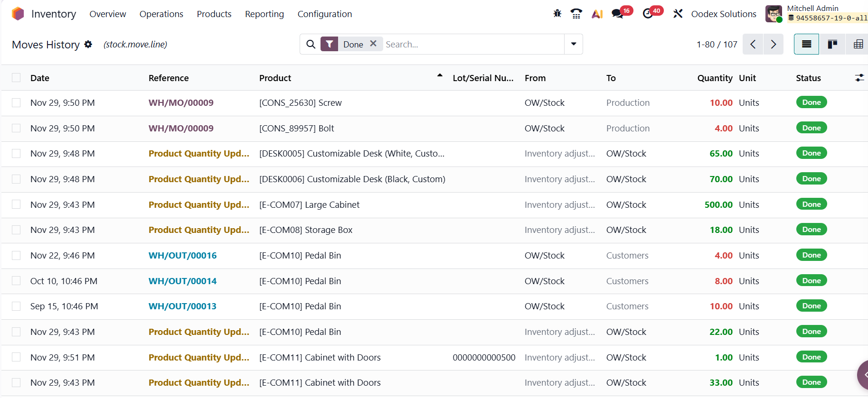Open the column adjust settings icon
Viewport: 868px width, 398px height.
859,78
